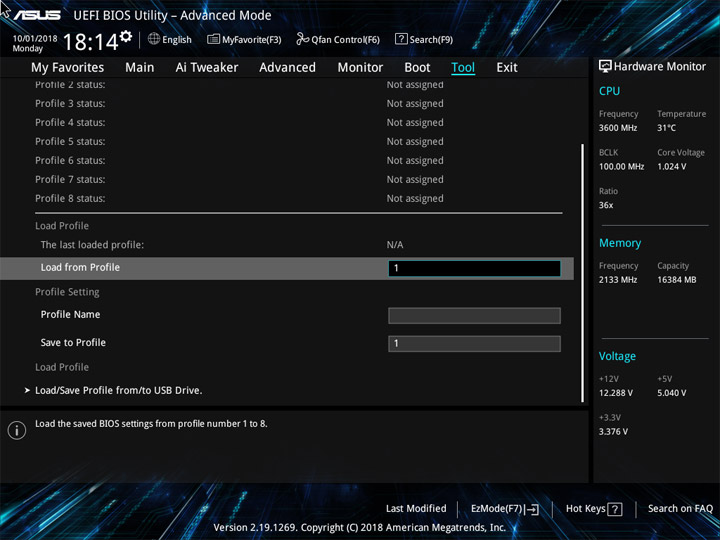Click the Load from Profile input field
720x540 pixels.
(x=474, y=268)
